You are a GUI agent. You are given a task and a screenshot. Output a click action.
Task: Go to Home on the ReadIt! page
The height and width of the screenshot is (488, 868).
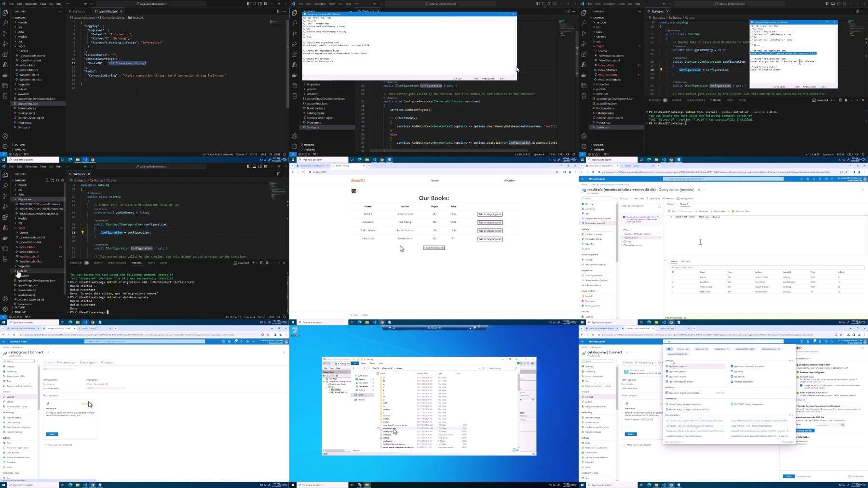coord(435,181)
